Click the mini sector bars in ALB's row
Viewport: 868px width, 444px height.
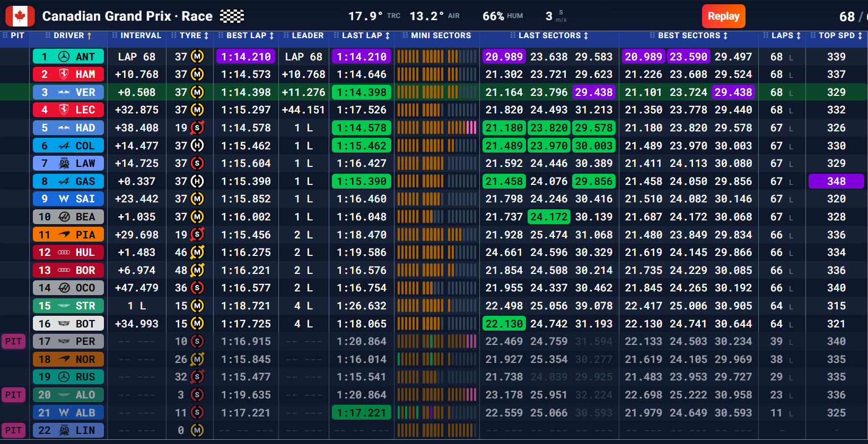tap(437, 412)
